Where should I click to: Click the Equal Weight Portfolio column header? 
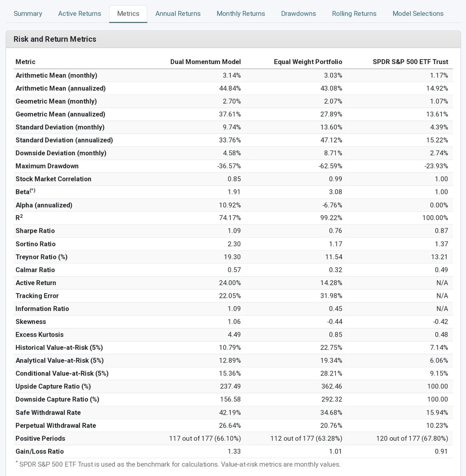point(308,62)
